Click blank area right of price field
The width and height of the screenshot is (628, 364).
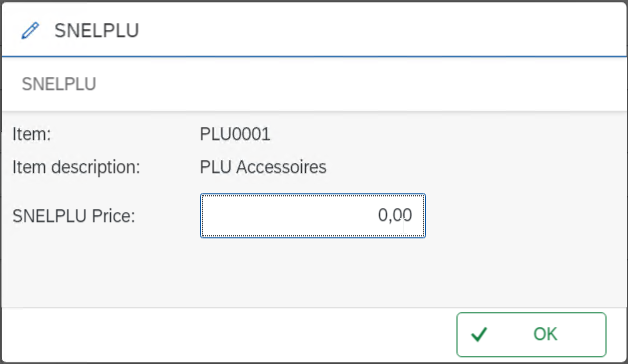pos(525,215)
